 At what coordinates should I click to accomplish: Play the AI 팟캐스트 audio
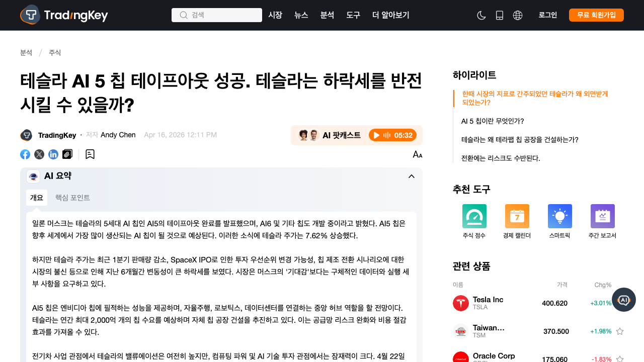click(x=392, y=135)
